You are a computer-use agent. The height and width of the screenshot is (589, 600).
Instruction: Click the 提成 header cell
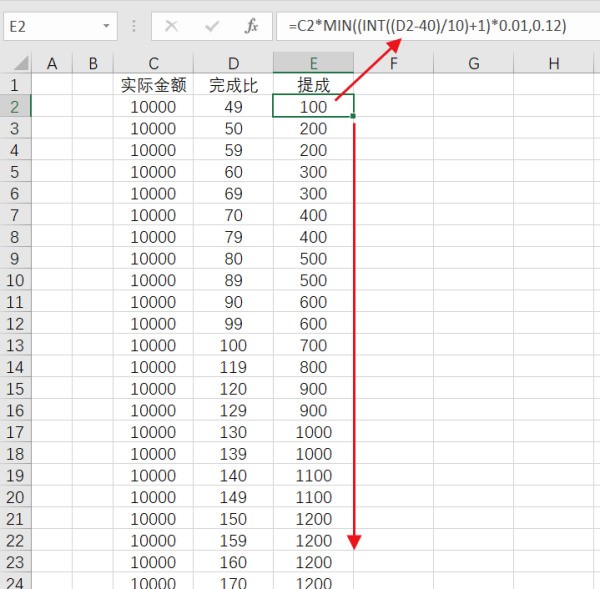(313, 85)
